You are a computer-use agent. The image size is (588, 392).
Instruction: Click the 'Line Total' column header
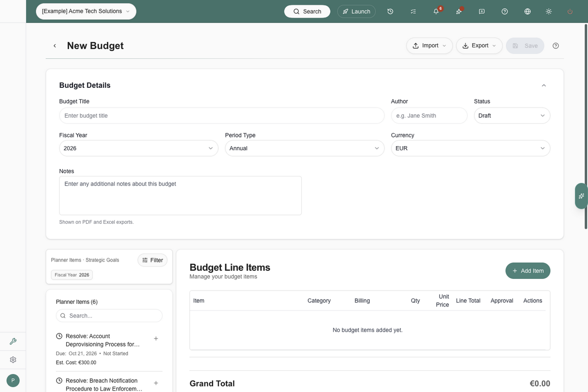[468, 301]
